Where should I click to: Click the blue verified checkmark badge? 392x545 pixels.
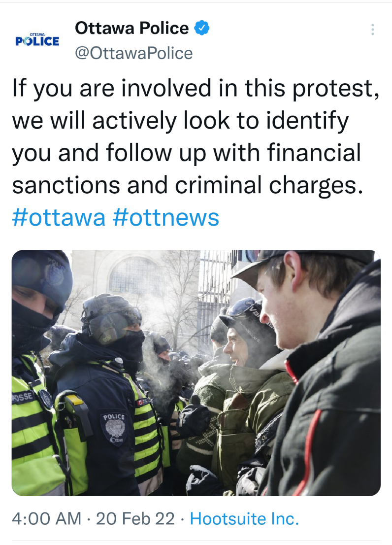coord(202,28)
